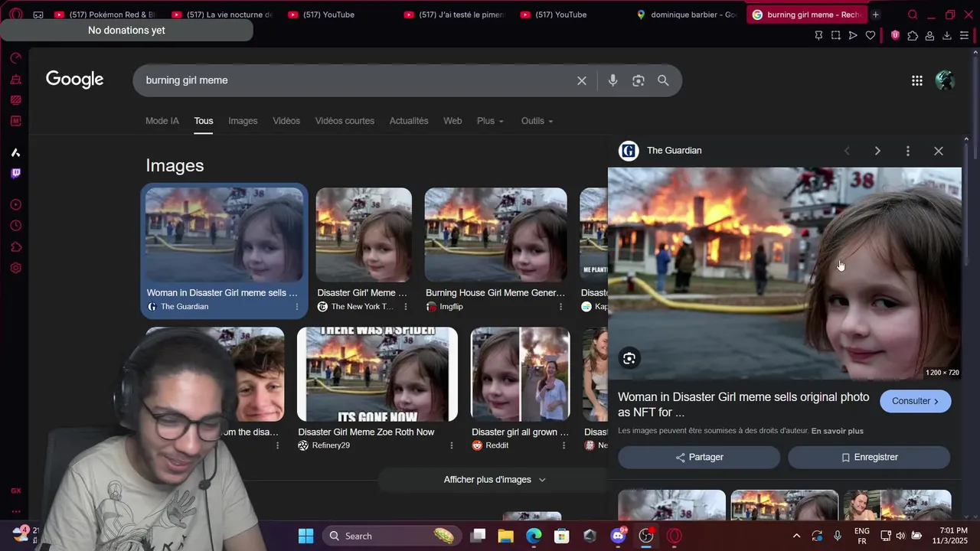Open preview panel three-dot options
The width and height of the screenshot is (980, 551).
tap(908, 151)
